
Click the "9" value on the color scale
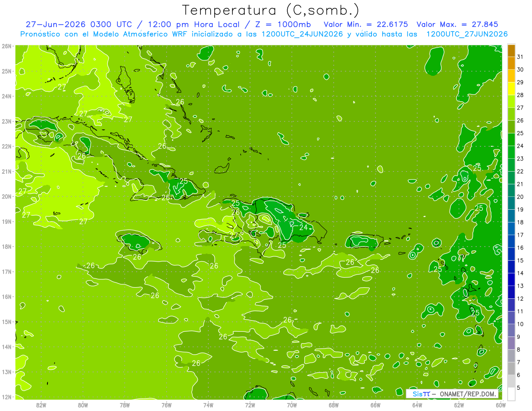(519, 337)
